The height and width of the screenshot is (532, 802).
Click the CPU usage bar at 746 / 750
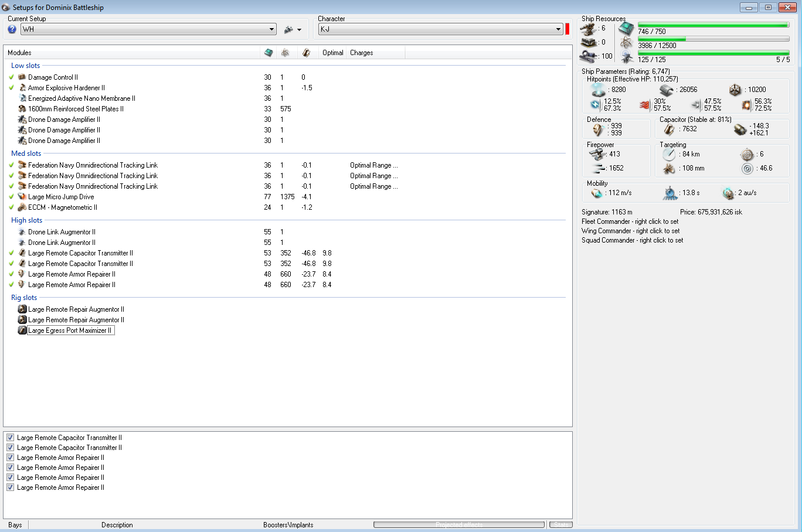point(713,25)
